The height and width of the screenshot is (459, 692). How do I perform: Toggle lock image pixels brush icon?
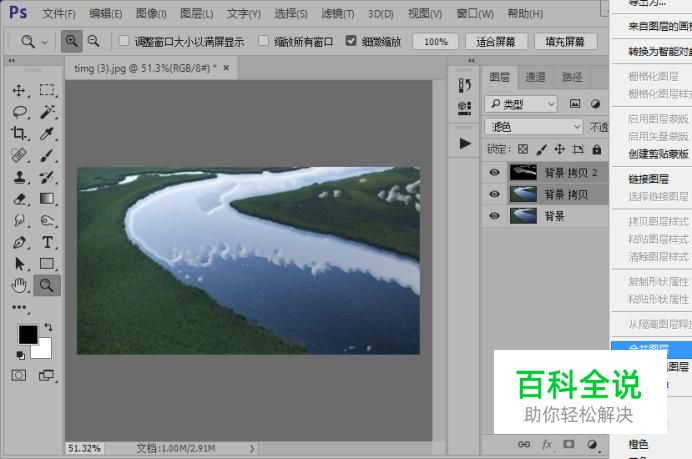click(x=542, y=150)
